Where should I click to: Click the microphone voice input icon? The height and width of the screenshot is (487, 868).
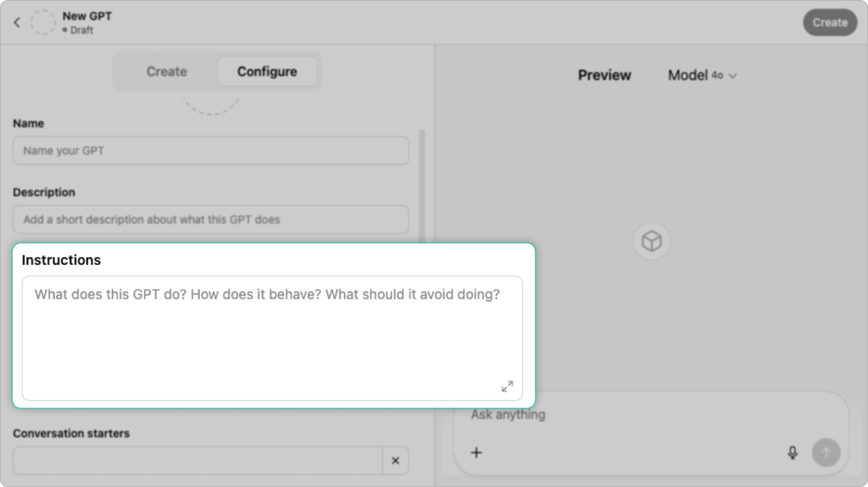pos(793,452)
